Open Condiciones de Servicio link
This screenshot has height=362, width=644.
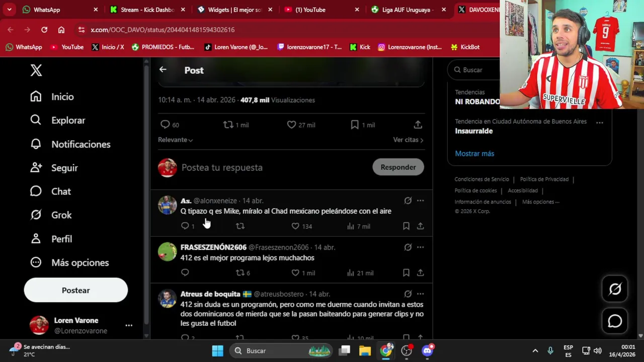pos(481,179)
